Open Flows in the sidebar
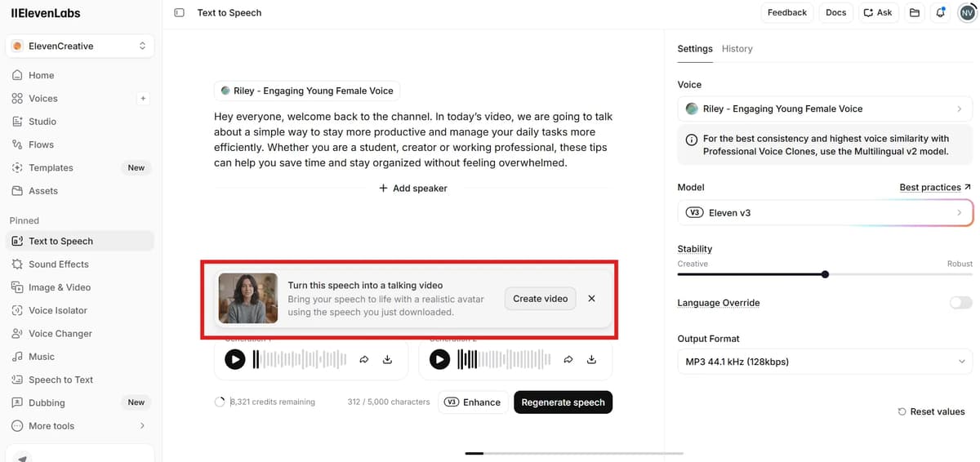The height and width of the screenshot is (462, 980). 79,144
